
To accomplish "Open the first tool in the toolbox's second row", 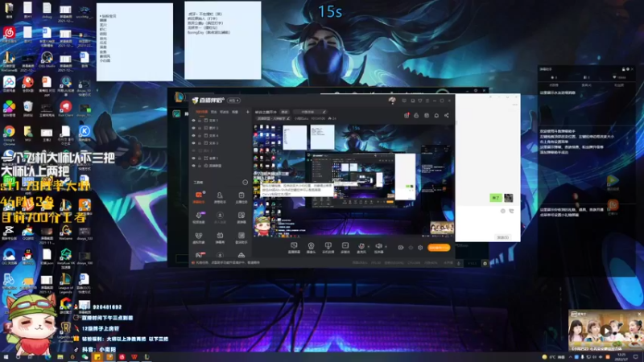I will click(199, 217).
